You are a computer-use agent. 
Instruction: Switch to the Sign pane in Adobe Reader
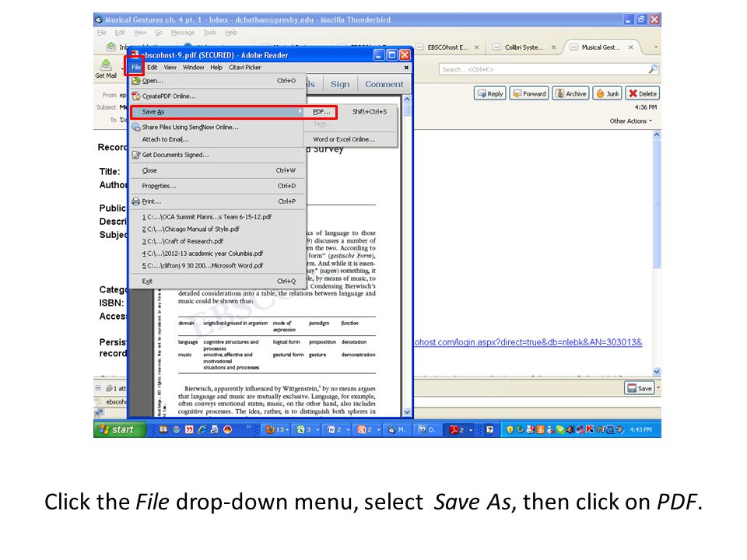(x=340, y=84)
